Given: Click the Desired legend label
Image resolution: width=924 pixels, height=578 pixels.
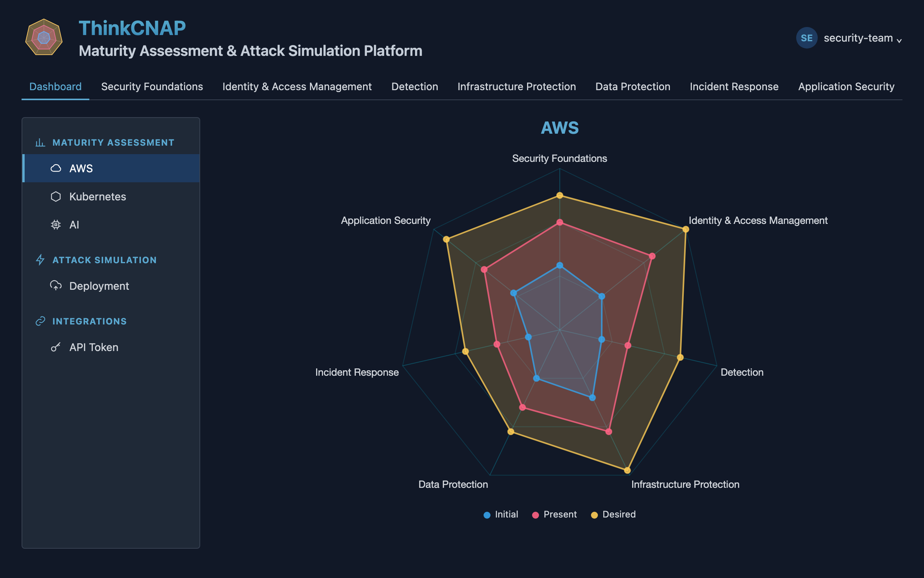Looking at the screenshot, I should coord(619,514).
